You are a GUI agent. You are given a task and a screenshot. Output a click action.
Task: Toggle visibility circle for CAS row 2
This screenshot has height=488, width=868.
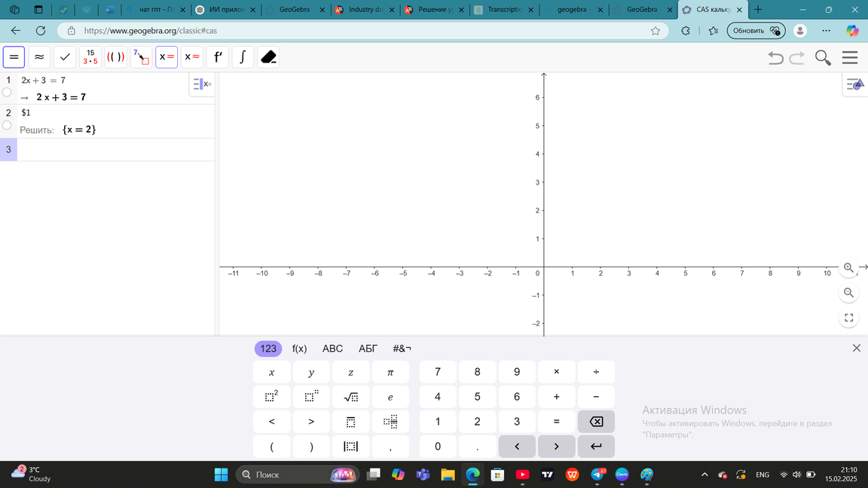pos(7,125)
